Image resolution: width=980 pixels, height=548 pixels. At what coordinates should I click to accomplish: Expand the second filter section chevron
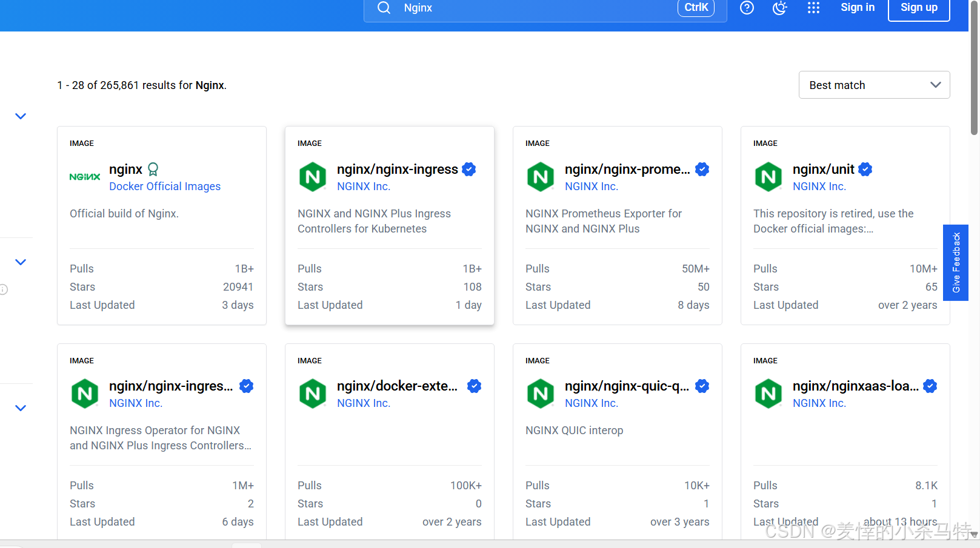click(x=21, y=262)
